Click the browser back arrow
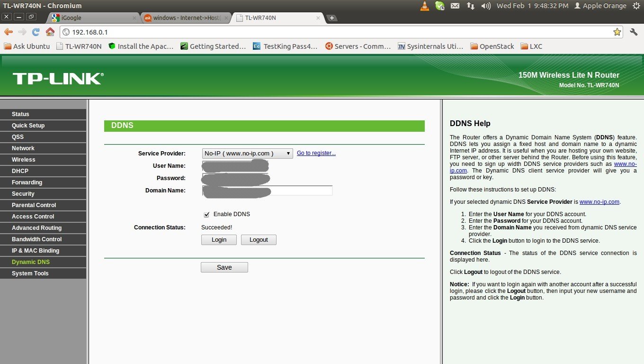Viewport: 644px width, 364px height. tap(8, 32)
